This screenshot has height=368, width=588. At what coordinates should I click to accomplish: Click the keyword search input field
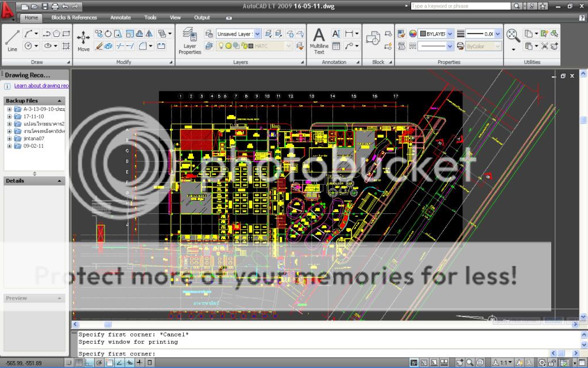pyautogui.click(x=460, y=6)
